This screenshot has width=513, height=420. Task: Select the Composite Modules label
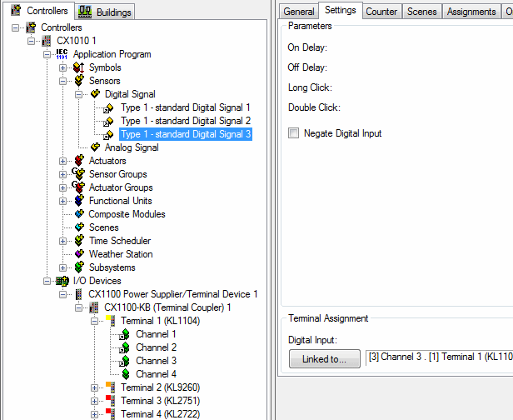[127, 214]
